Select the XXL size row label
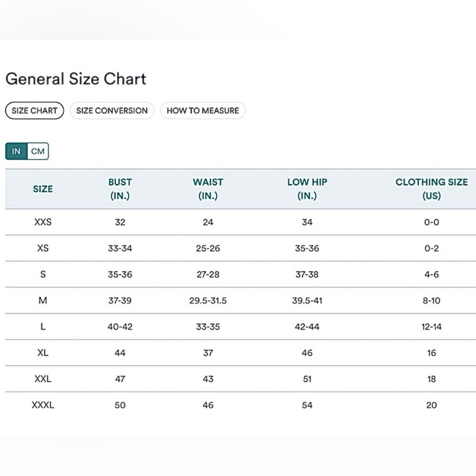The width and height of the screenshot is (476, 476). [x=43, y=379]
